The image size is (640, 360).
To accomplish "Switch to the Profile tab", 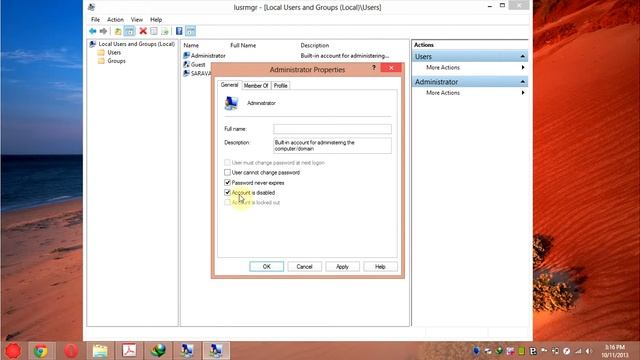I will [280, 85].
